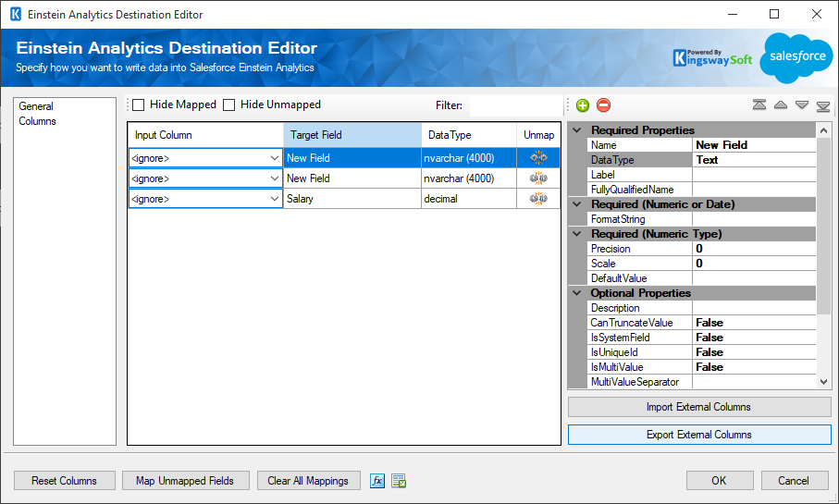839x504 pixels.
Task: Click the Reset Columns button
Action: pos(64,481)
